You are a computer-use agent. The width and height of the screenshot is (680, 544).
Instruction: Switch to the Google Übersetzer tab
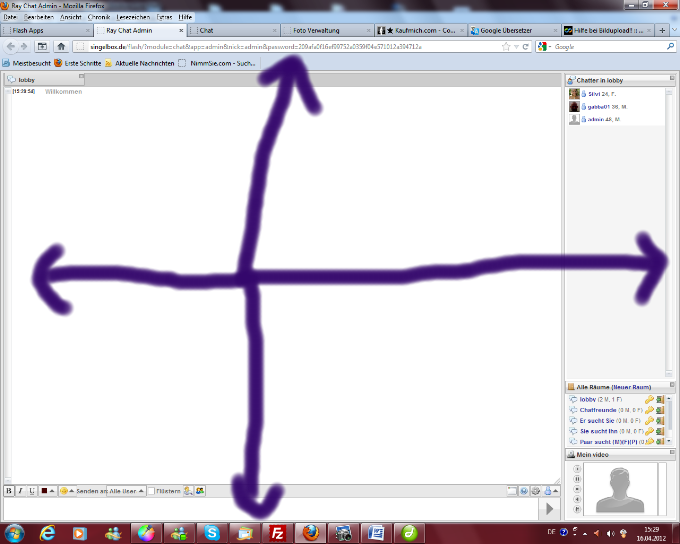click(514, 30)
